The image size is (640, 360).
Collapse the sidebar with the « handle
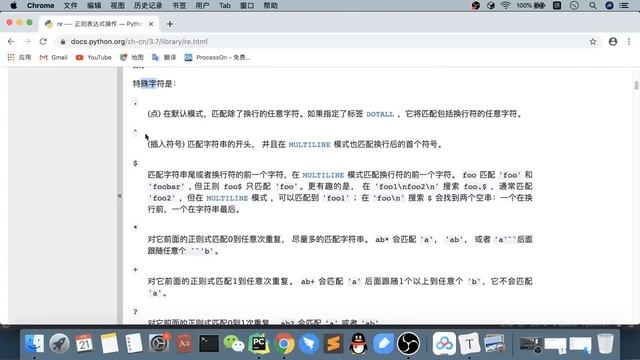[120, 196]
